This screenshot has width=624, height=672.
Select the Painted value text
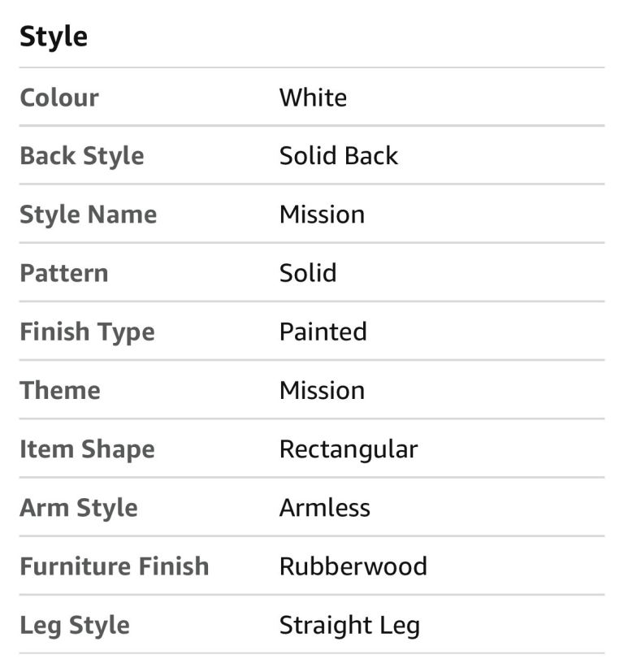(x=323, y=332)
